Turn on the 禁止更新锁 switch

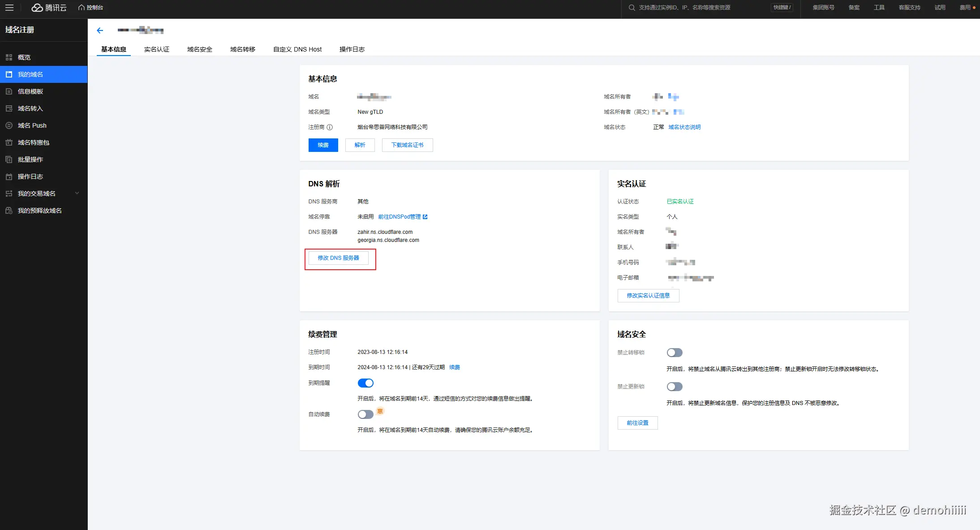coord(675,387)
